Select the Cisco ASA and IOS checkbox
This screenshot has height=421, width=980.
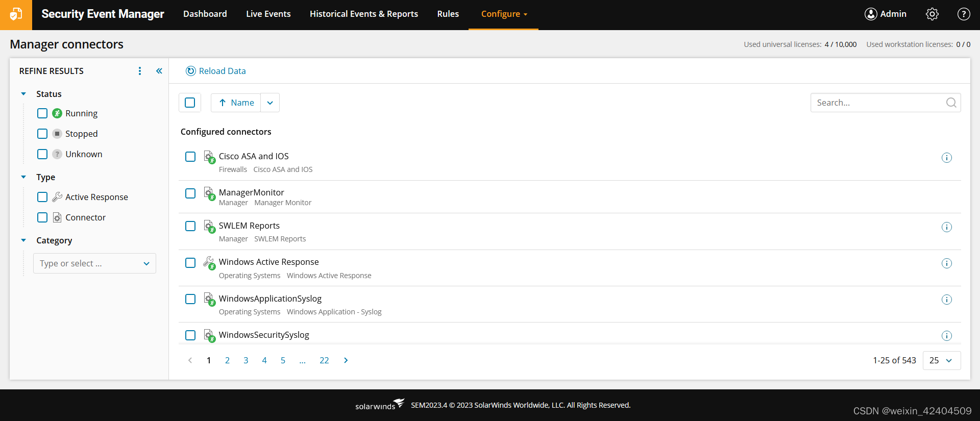point(190,157)
